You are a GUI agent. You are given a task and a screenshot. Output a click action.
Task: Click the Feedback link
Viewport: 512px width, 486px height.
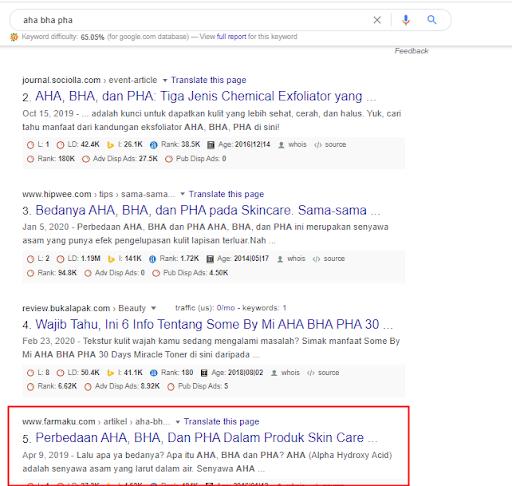[x=411, y=51]
